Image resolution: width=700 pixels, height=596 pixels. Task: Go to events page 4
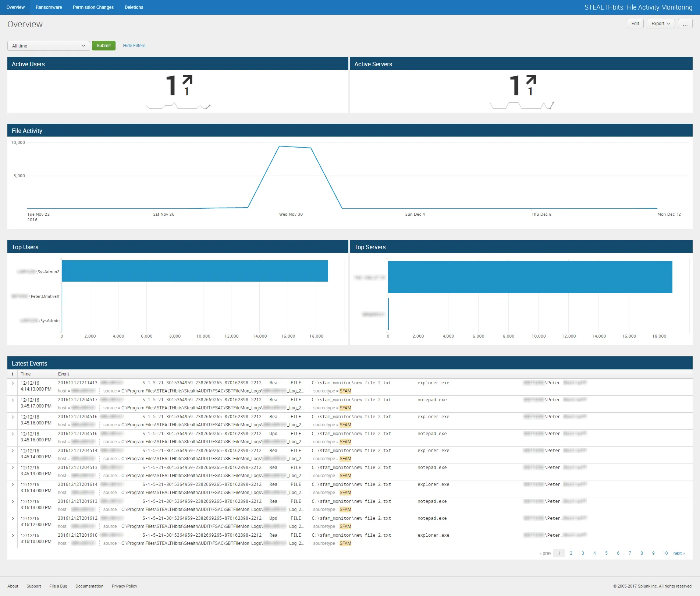[594, 553]
